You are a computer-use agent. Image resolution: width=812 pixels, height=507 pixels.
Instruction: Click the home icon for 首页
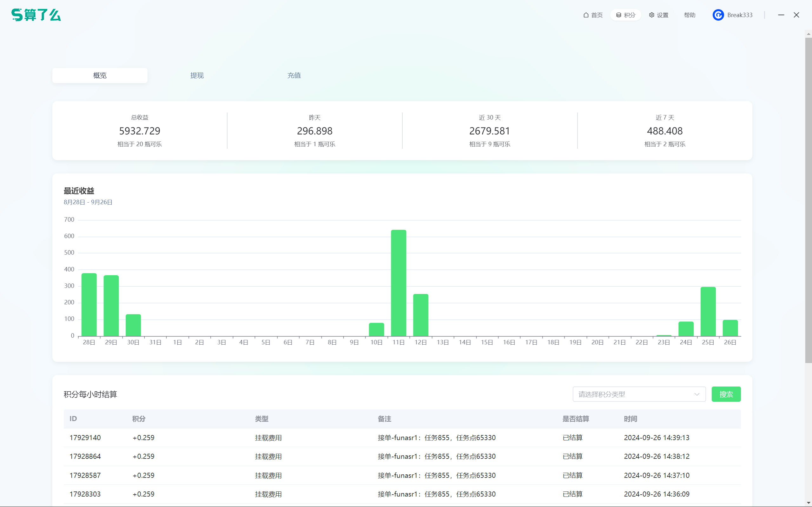586,15
